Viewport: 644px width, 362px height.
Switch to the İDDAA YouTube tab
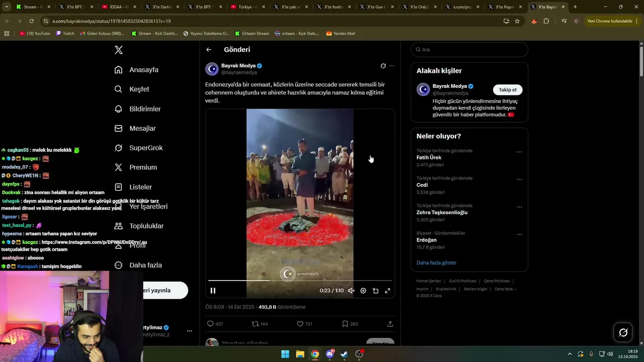pos(118,7)
